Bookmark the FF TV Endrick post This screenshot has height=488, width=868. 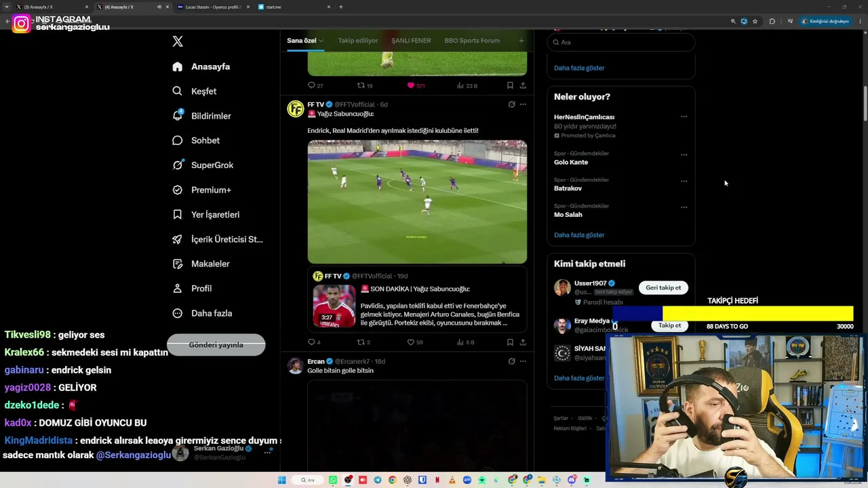pyautogui.click(x=510, y=342)
